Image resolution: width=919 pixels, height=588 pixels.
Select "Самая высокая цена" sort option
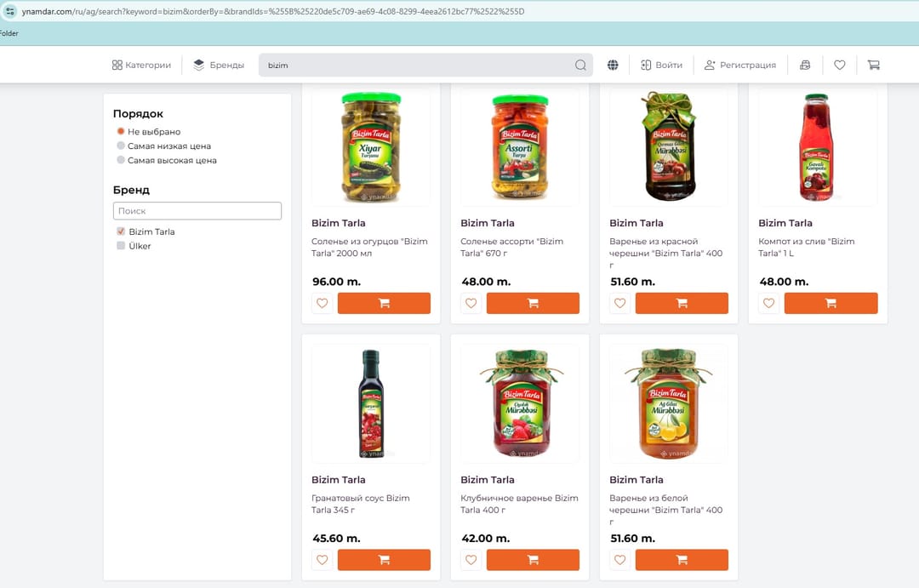pyautogui.click(x=121, y=160)
